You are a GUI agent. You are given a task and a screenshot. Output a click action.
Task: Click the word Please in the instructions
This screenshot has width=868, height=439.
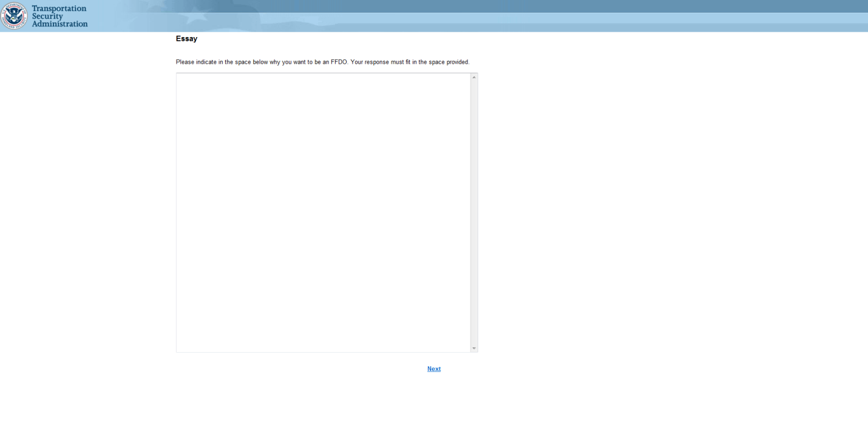coord(185,63)
